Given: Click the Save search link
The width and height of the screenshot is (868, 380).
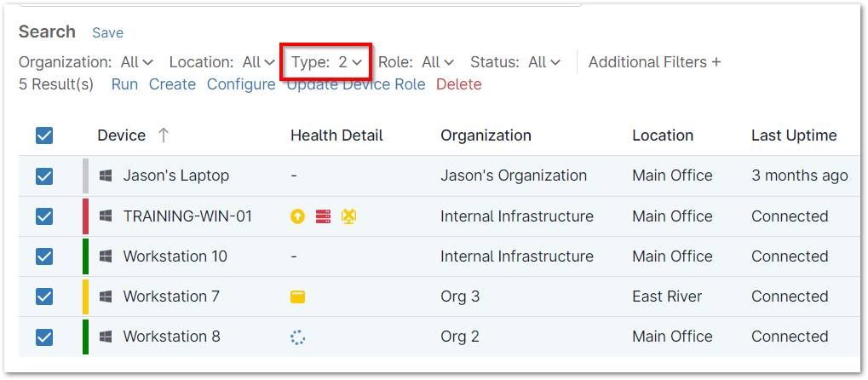Looking at the screenshot, I should pyautogui.click(x=108, y=32).
